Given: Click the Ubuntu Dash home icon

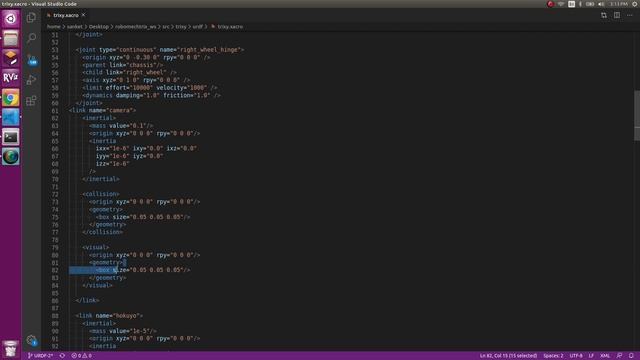Looking at the screenshot, I should 11,18.
